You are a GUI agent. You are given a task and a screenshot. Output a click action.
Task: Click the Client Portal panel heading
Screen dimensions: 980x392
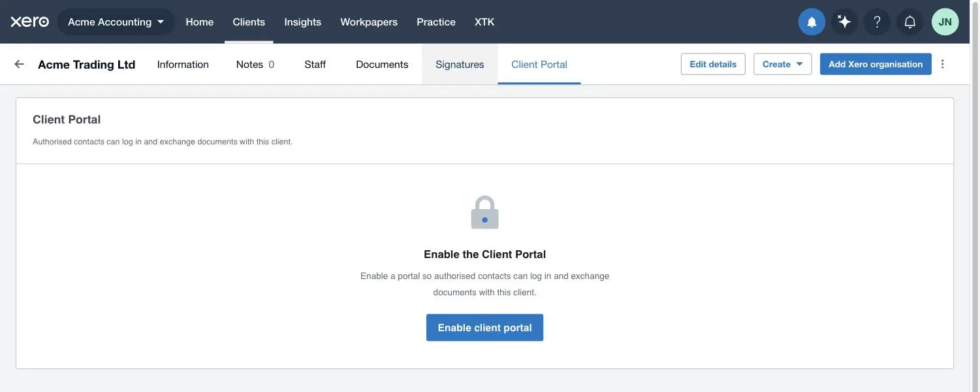(x=67, y=120)
